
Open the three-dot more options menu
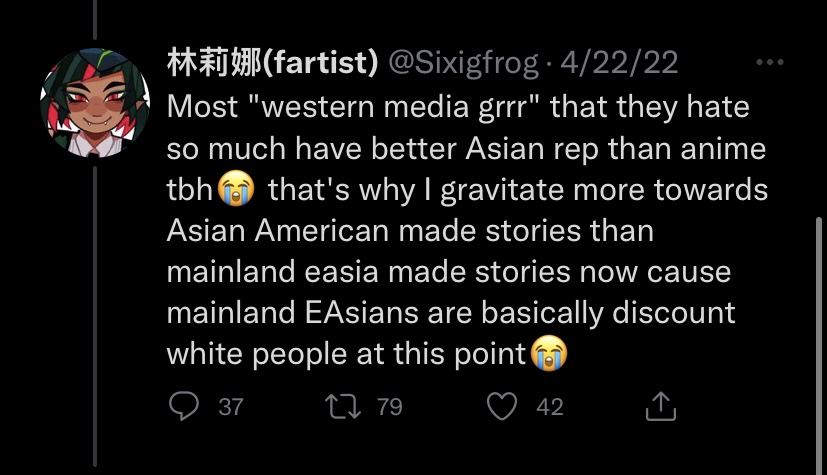coord(771,63)
